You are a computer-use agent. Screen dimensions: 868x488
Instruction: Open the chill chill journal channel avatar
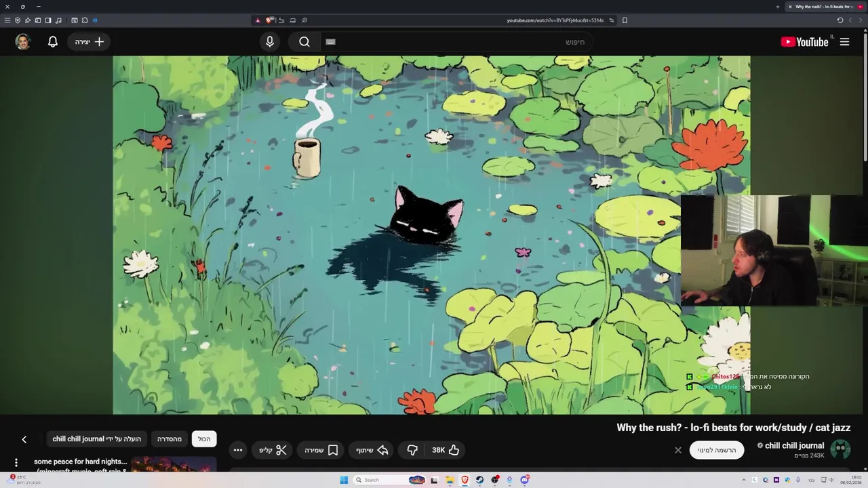point(840,449)
